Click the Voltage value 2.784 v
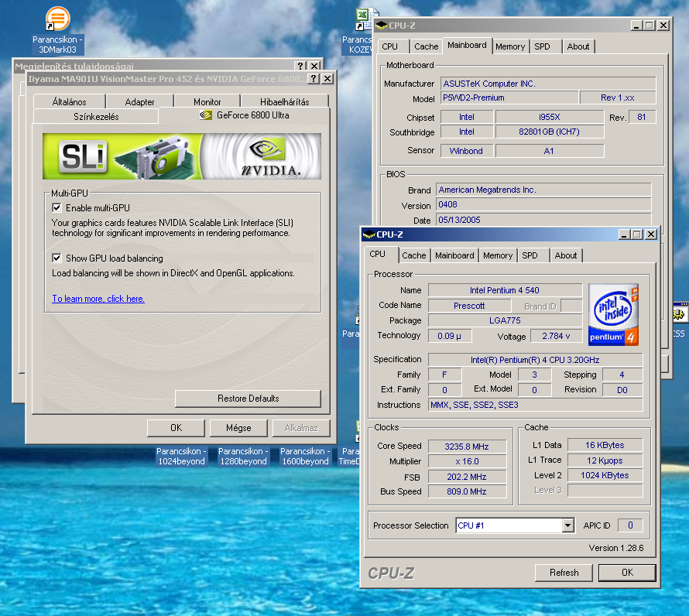 556,336
